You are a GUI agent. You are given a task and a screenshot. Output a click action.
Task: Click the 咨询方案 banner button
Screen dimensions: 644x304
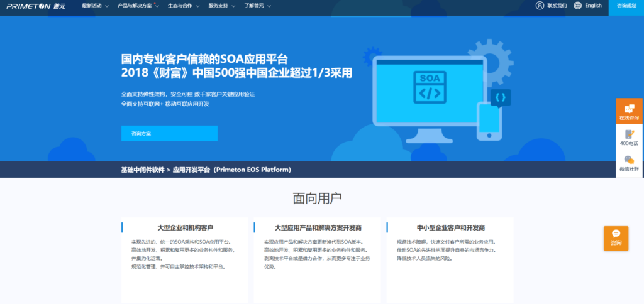[169, 133]
